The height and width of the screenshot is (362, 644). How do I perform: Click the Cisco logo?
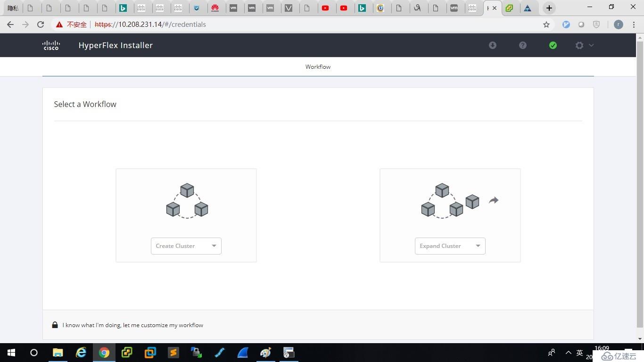(51, 45)
